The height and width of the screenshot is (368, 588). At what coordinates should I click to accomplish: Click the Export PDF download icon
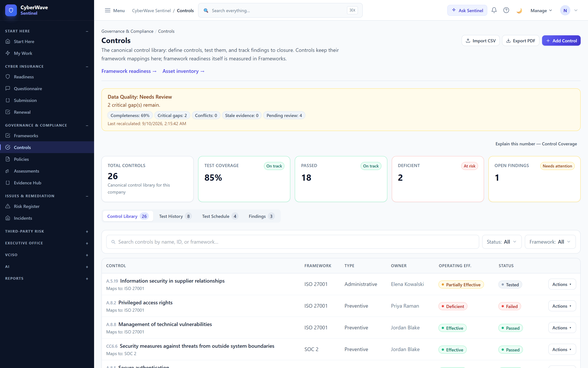[508, 41]
